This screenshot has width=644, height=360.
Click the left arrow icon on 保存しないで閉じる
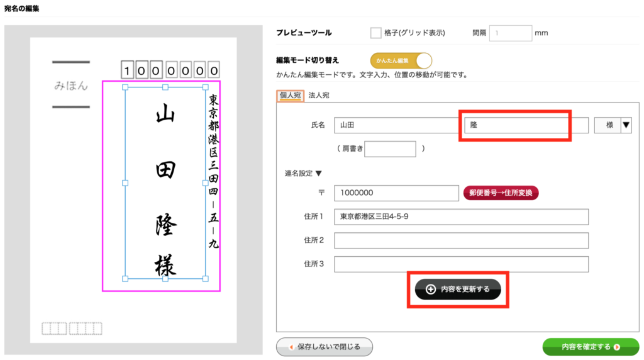coord(291,347)
